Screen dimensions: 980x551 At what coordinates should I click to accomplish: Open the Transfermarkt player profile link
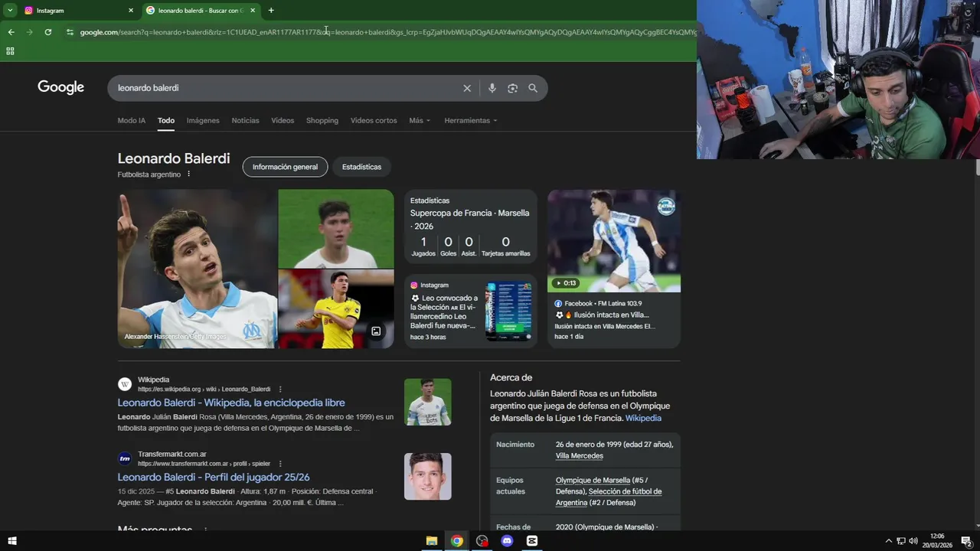pos(214,477)
